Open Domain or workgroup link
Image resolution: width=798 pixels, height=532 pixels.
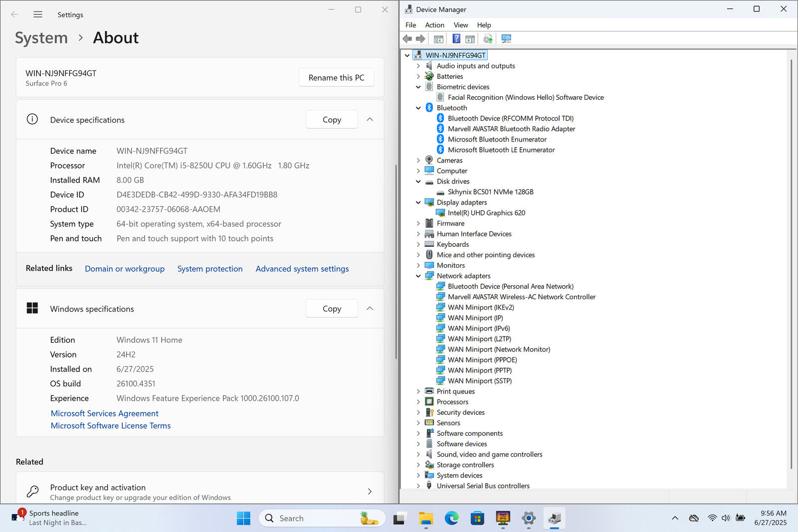pos(125,269)
